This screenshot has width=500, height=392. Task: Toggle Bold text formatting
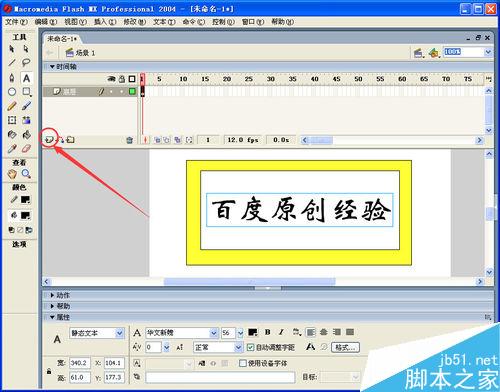[x=268, y=332]
